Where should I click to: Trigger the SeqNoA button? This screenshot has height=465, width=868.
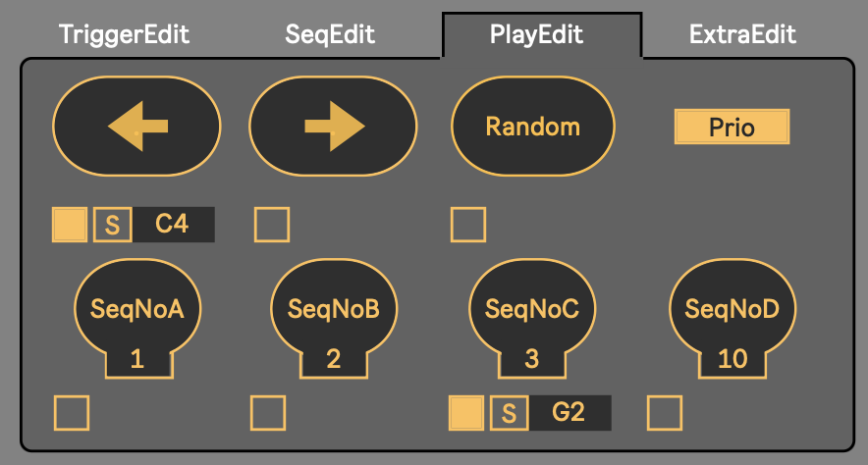(136, 309)
